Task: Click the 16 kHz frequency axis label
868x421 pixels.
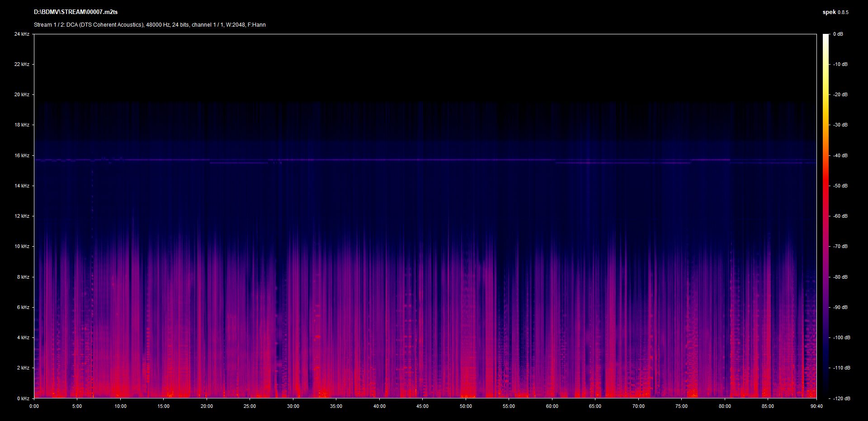Action: pyautogui.click(x=22, y=155)
